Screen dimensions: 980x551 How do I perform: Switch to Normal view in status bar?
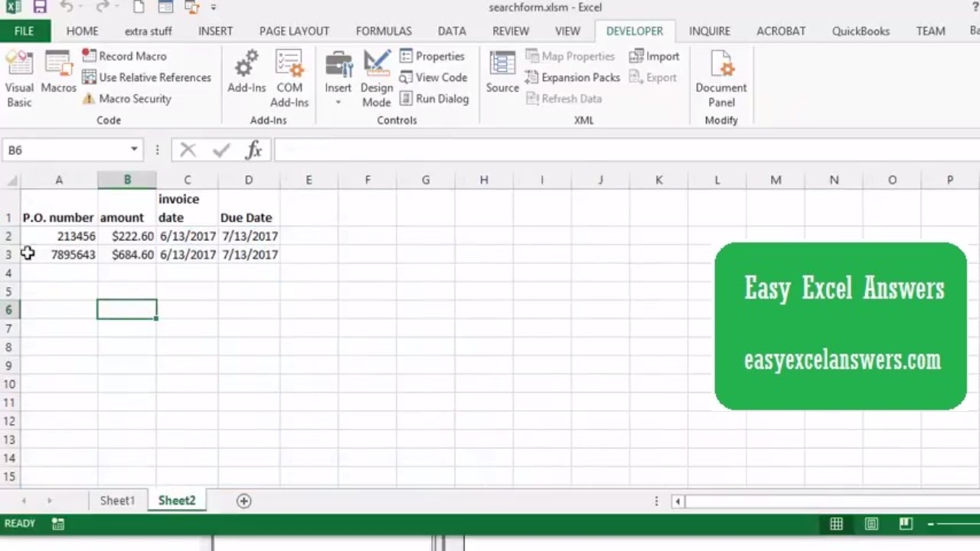click(x=837, y=524)
